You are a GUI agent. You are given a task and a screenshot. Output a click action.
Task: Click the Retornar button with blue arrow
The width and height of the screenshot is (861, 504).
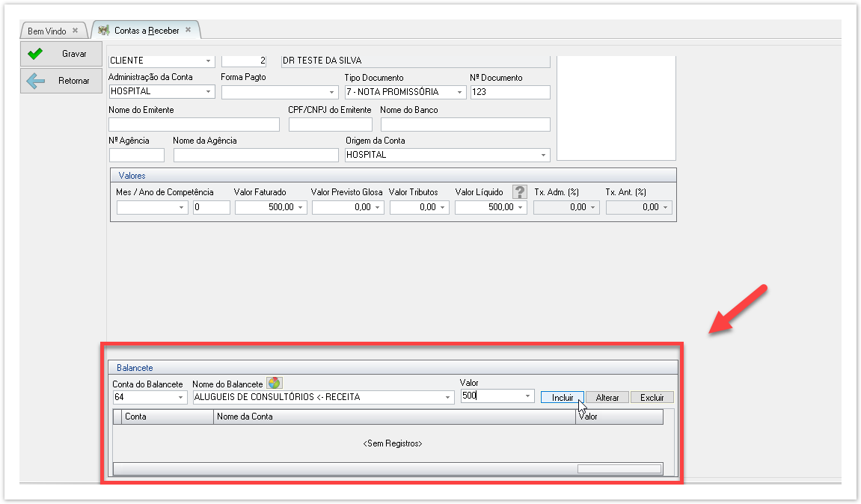(61, 81)
